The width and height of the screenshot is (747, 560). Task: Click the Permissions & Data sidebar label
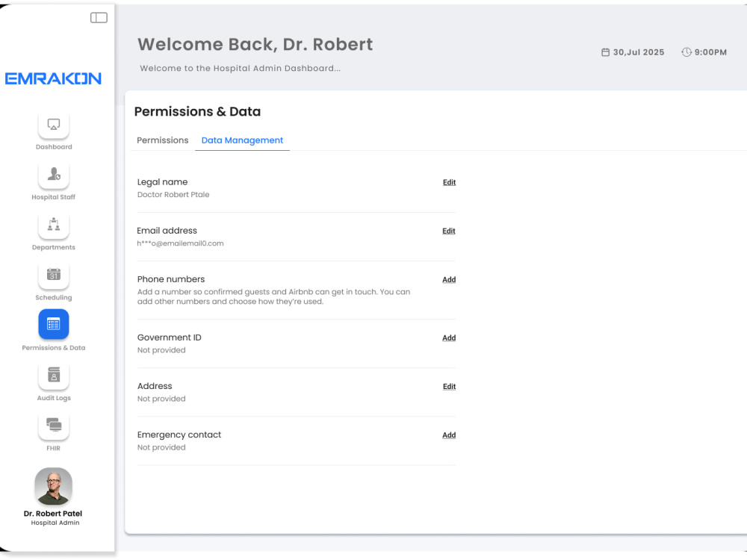pos(53,348)
